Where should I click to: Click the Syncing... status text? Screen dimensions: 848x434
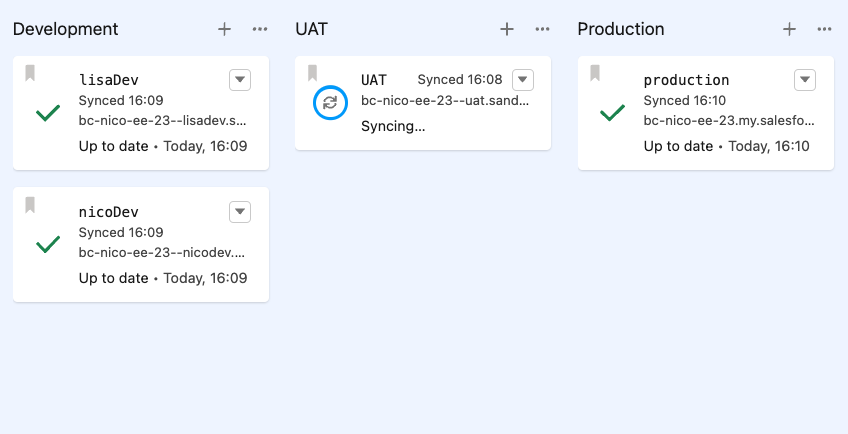[x=393, y=126]
